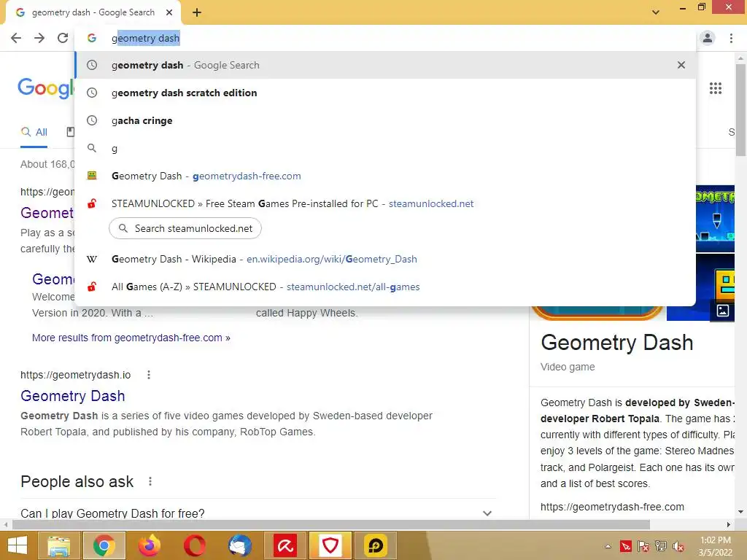Open three-dot options beside 'People also ask'
Image resolution: width=747 pixels, height=560 pixels.
[x=150, y=481]
